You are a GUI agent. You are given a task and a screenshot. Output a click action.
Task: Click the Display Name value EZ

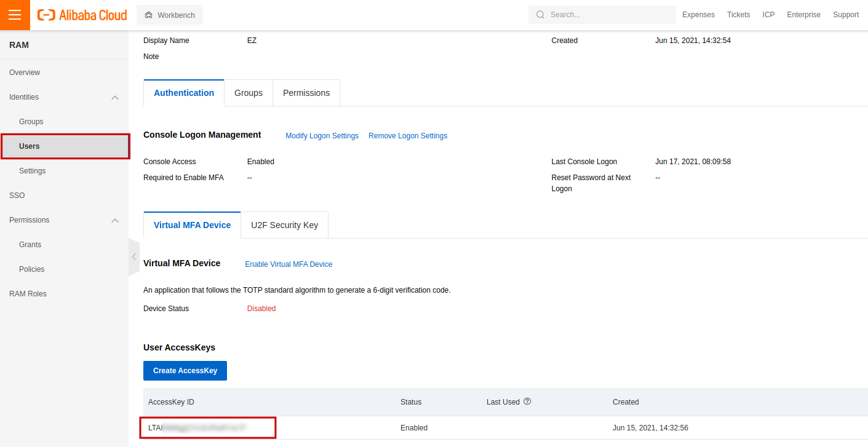[x=252, y=41]
